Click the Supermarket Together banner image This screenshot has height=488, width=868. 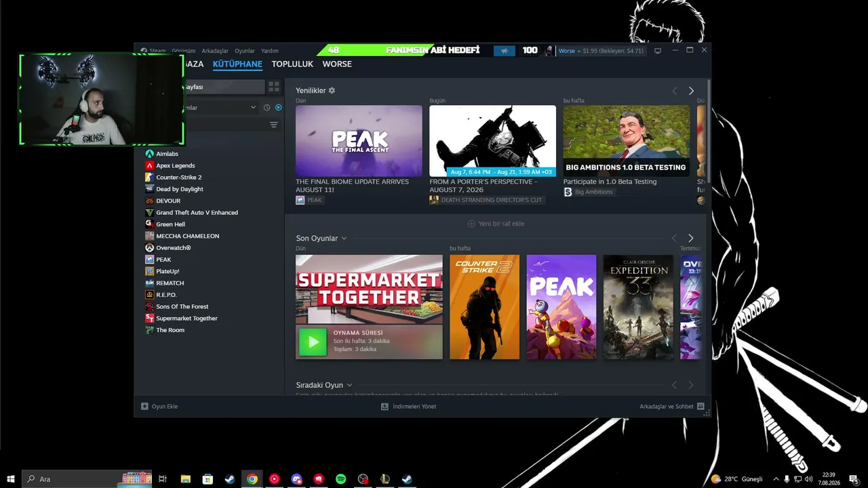tap(369, 289)
